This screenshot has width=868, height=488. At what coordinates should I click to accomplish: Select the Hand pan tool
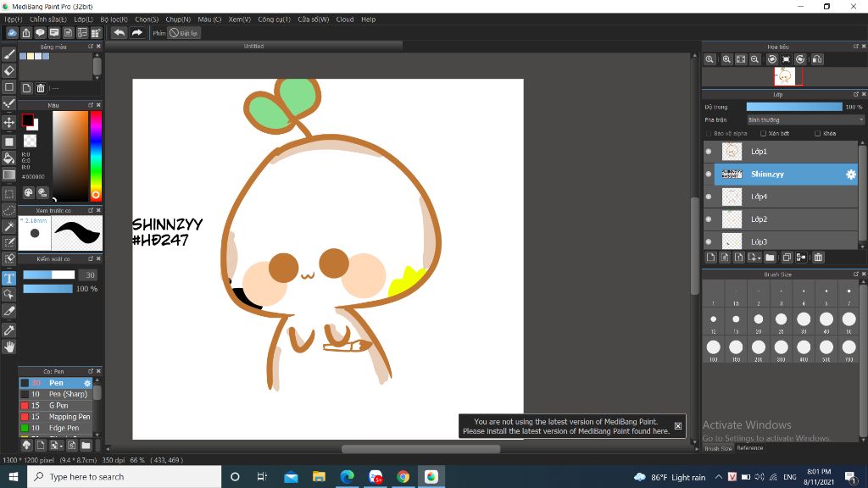click(8, 347)
